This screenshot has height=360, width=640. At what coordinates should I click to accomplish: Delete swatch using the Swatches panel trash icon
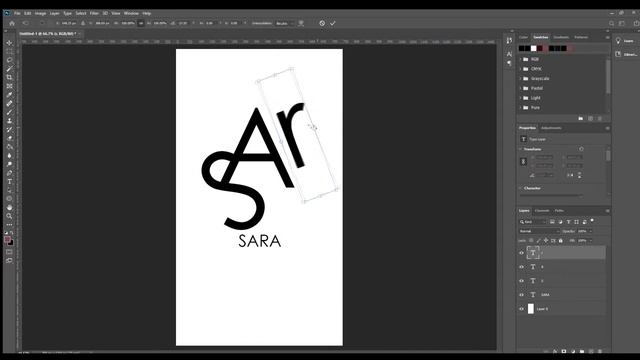[x=600, y=118]
